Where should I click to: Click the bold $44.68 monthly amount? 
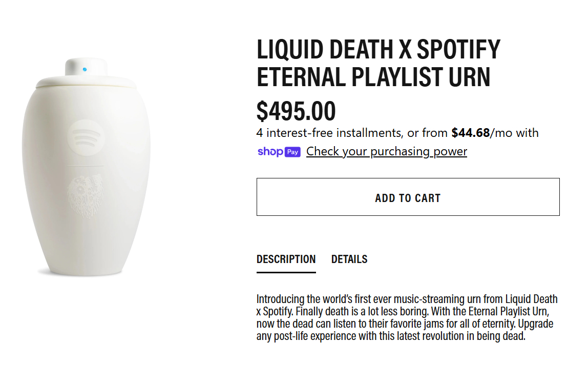pyautogui.click(x=470, y=133)
